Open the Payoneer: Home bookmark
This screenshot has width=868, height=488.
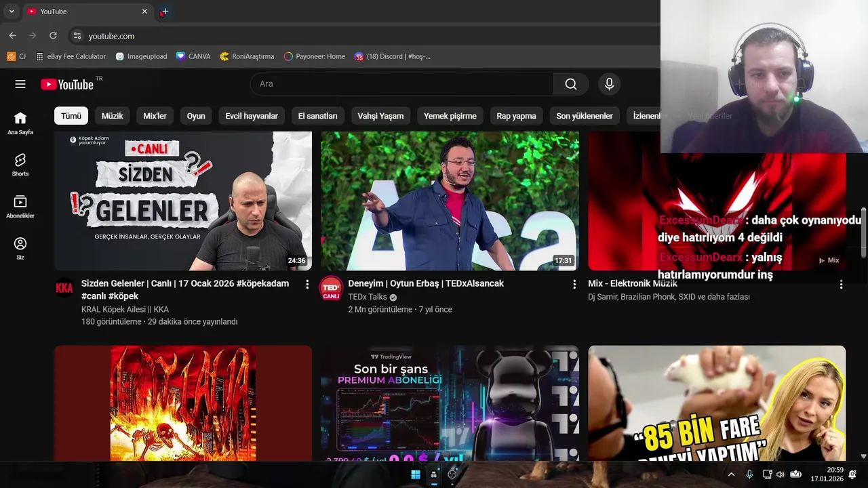[315, 56]
